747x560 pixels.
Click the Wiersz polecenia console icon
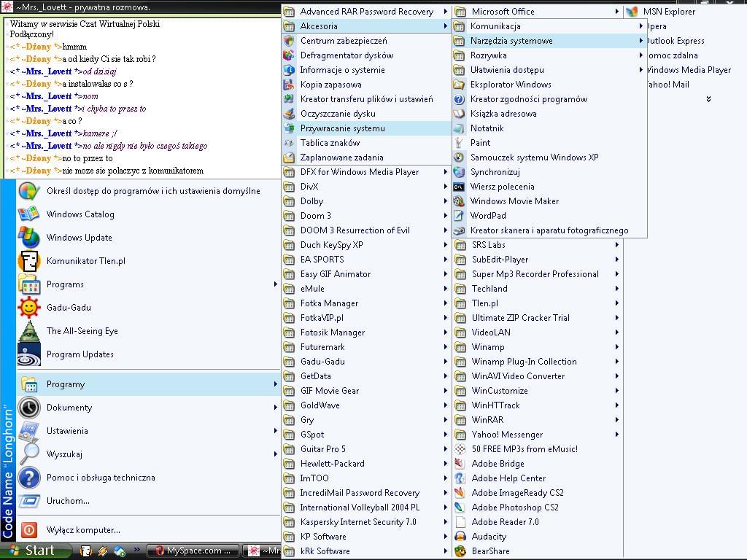459,187
